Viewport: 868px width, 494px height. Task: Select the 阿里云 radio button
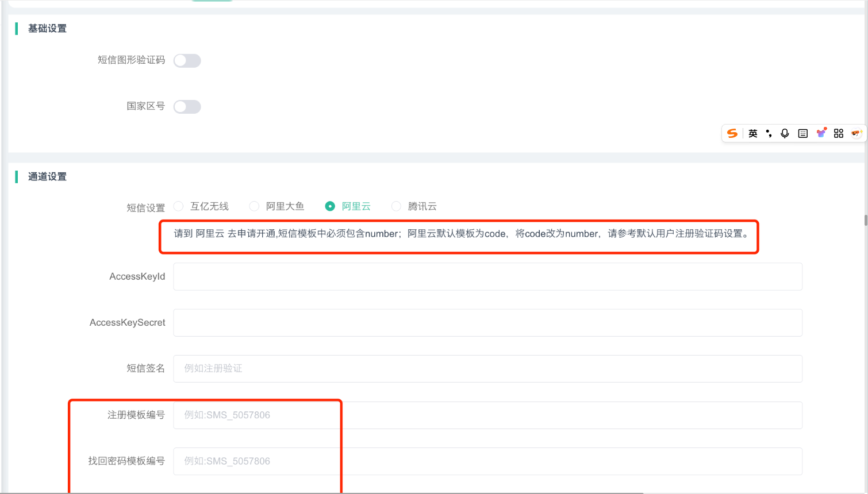click(330, 206)
